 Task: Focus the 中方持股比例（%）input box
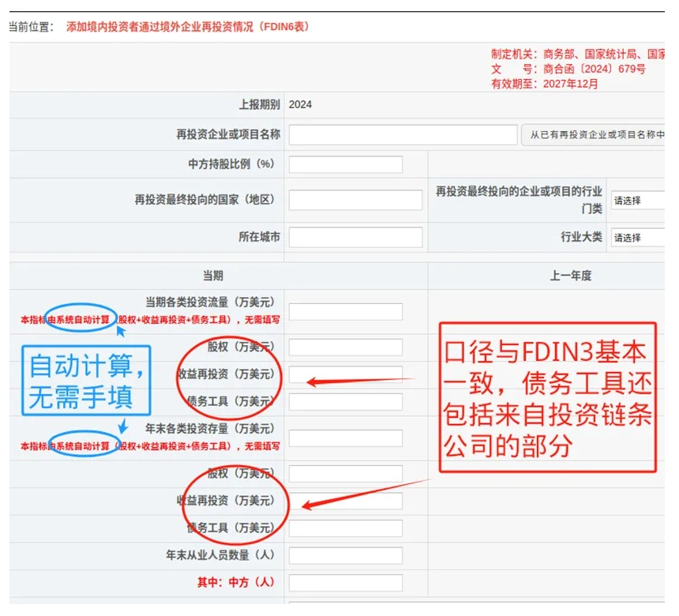345,164
